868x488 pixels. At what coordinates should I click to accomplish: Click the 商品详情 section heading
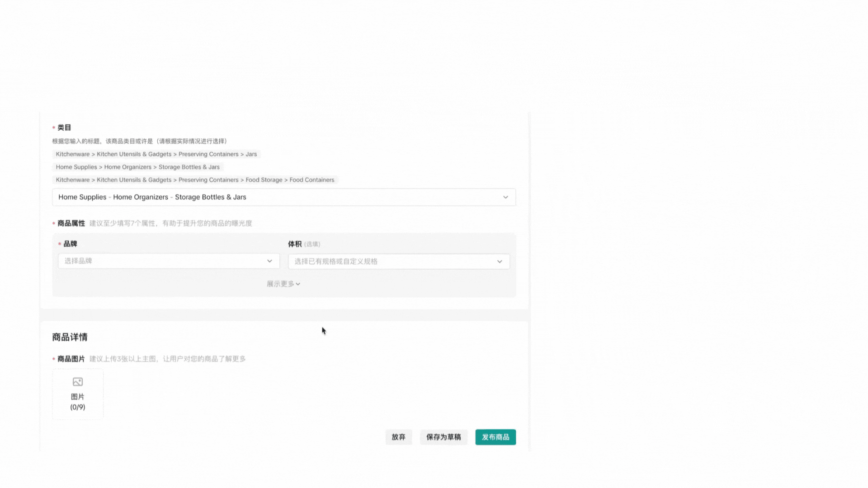[70, 337]
